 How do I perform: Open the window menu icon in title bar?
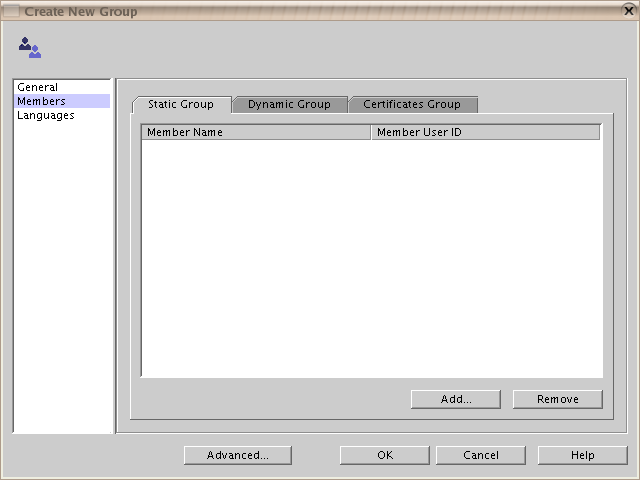click(11, 11)
